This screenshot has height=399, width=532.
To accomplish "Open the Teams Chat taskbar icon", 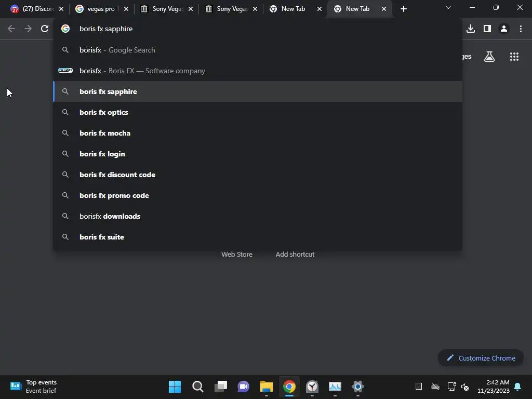I will pos(243,387).
